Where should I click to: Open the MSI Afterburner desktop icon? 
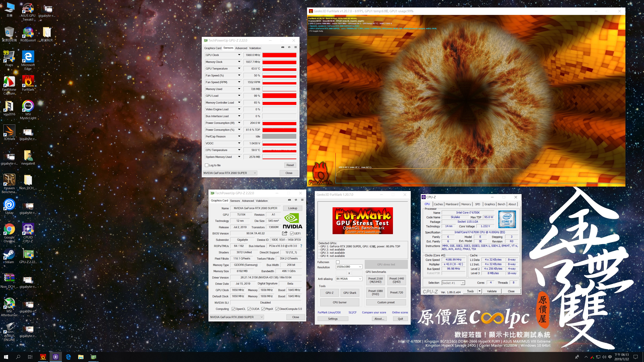(x=9, y=307)
